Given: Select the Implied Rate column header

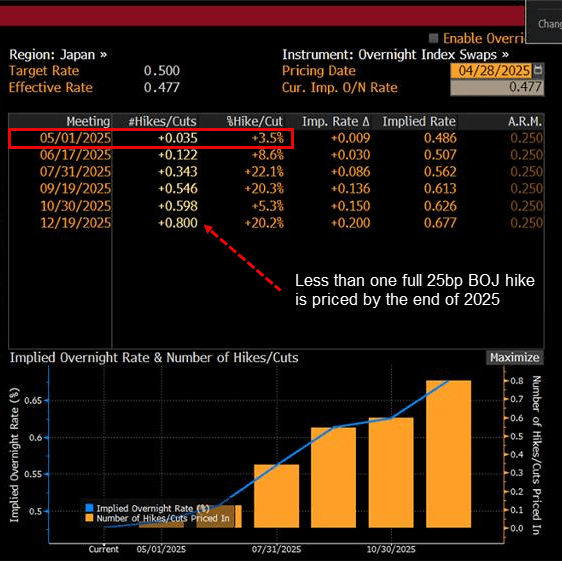Looking at the screenshot, I should 419,122.
